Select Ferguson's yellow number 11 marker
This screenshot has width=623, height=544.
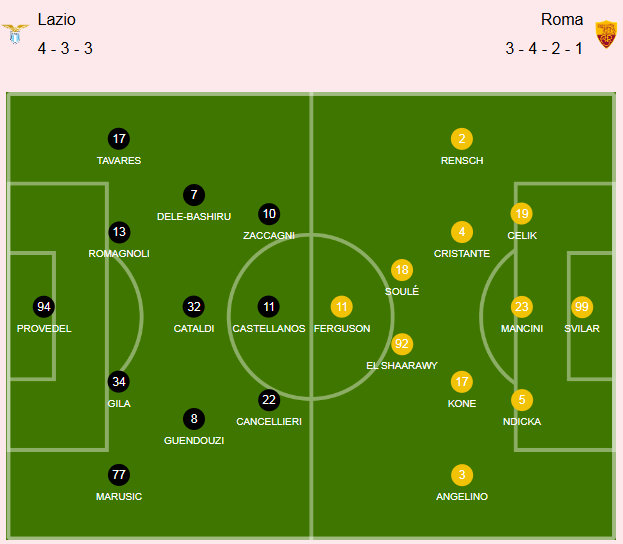[342, 307]
